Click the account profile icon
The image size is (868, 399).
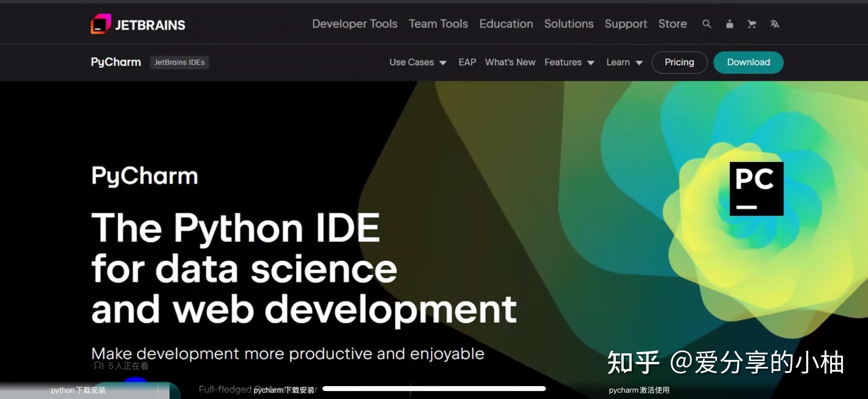729,24
